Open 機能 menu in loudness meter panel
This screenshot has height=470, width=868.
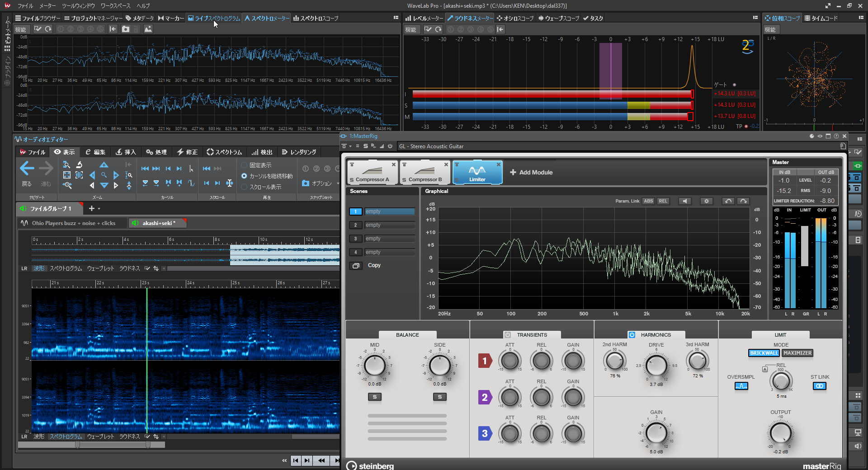[411, 29]
